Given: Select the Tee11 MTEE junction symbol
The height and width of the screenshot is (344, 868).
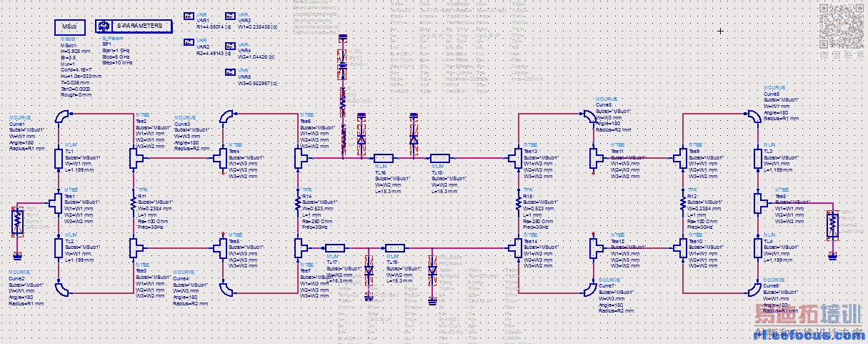Looking at the screenshot, I should (598, 157).
